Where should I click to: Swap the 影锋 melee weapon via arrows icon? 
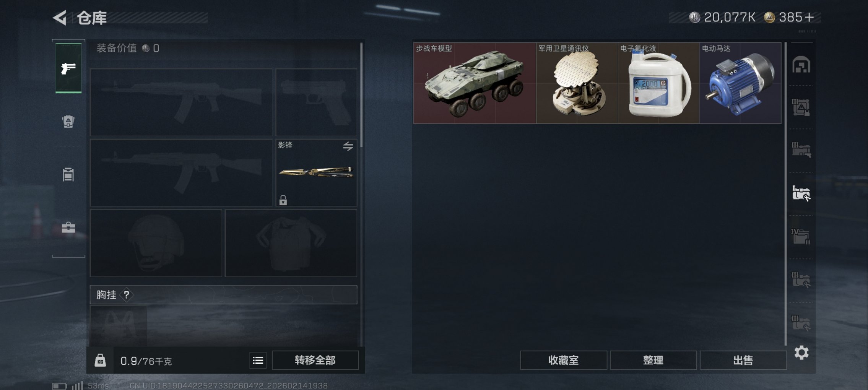348,146
